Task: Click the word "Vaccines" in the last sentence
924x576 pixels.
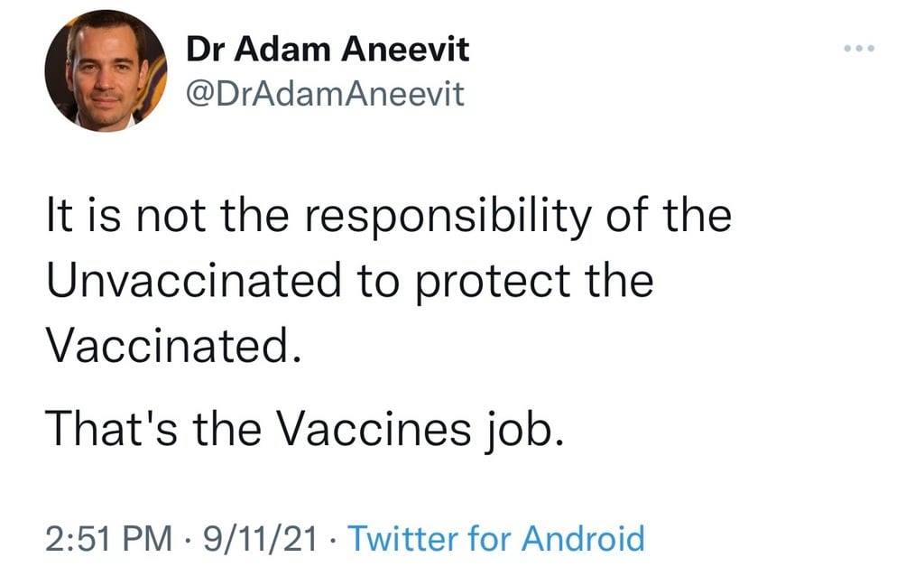Action: point(369,426)
